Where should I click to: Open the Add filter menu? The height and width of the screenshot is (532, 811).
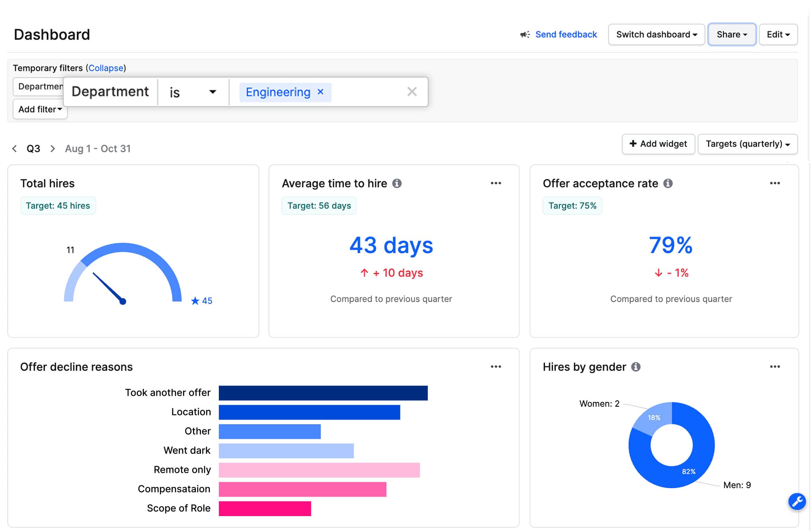pyautogui.click(x=39, y=109)
